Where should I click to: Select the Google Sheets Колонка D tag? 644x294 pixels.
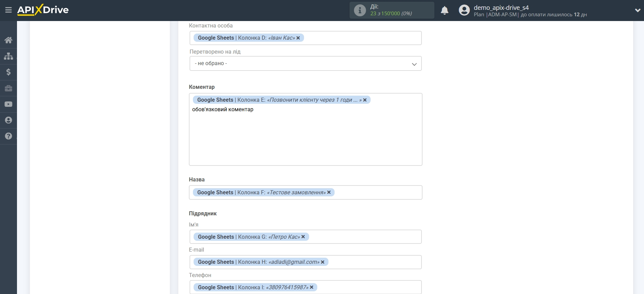(249, 38)
